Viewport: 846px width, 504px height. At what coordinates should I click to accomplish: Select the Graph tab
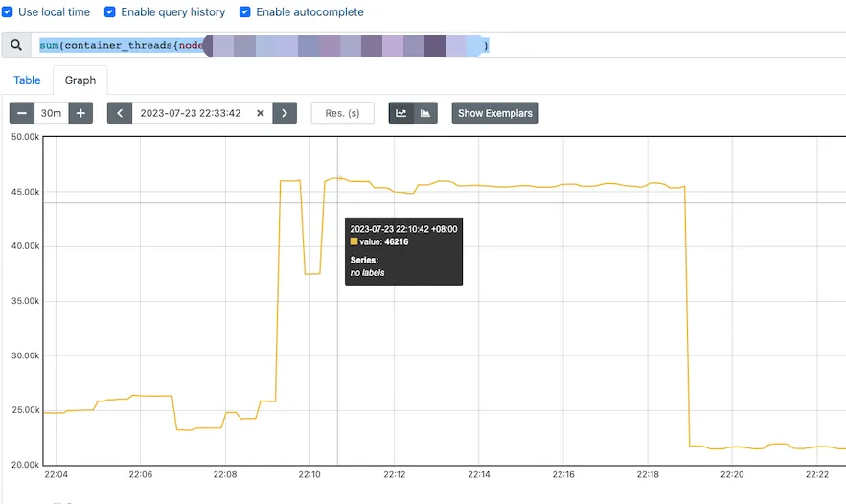pyautogui.click(x=80, y=80)
